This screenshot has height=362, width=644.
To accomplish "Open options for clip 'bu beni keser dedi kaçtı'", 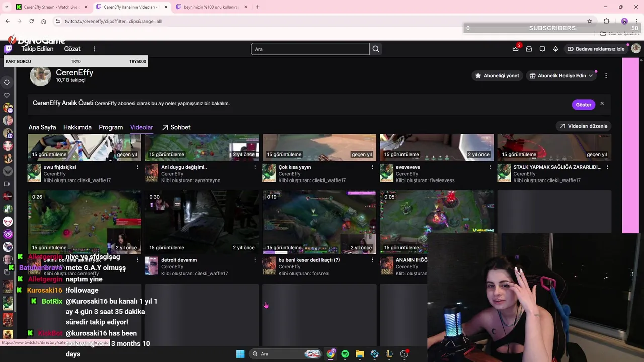I will [372, 260].
